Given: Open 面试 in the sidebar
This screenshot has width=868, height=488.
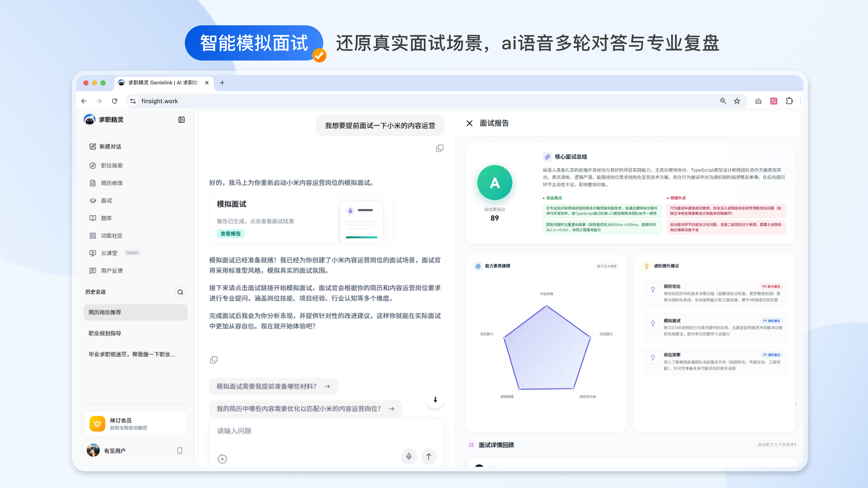Looking at the screenshot, I should [100, 200].
